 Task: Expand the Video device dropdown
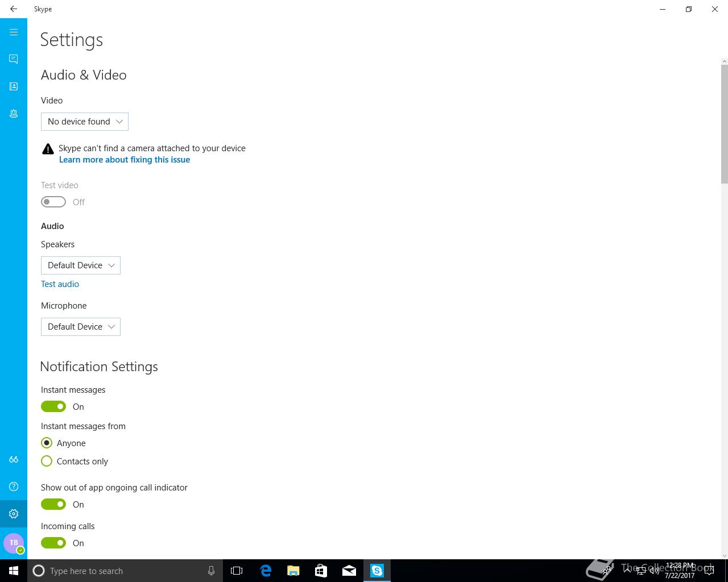click(x=85, y=122)
